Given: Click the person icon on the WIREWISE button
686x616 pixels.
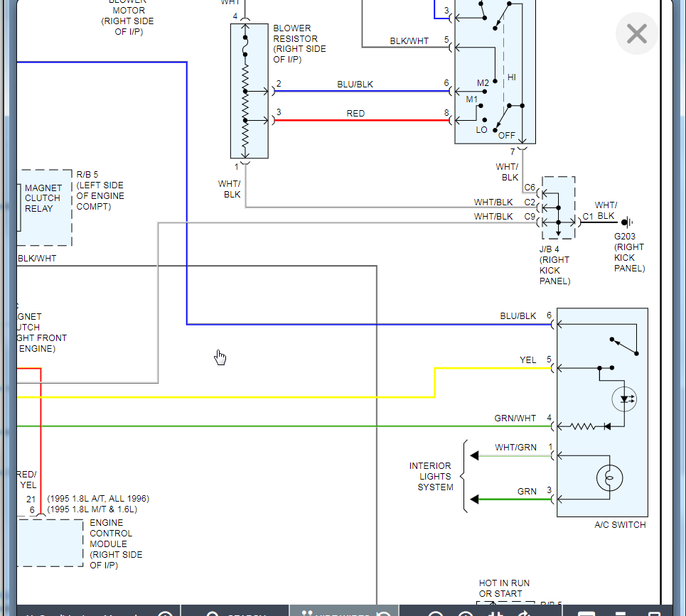Looking at the screenshot, I should 306,614.
